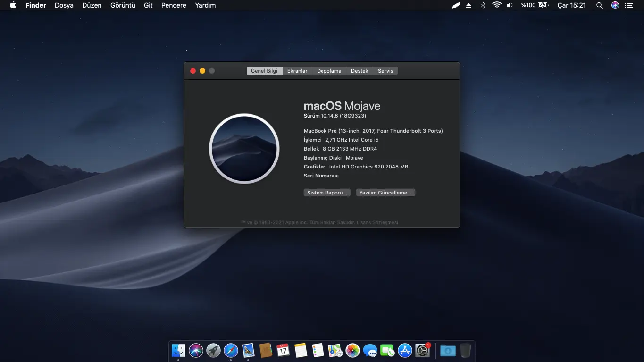Open the Git menu

click(148, 5)
